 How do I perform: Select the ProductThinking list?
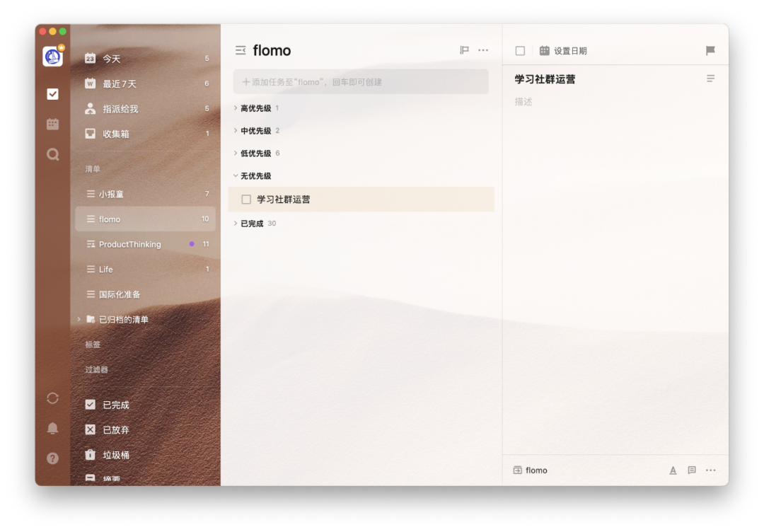pyautogui.click(x=145, y=244)
